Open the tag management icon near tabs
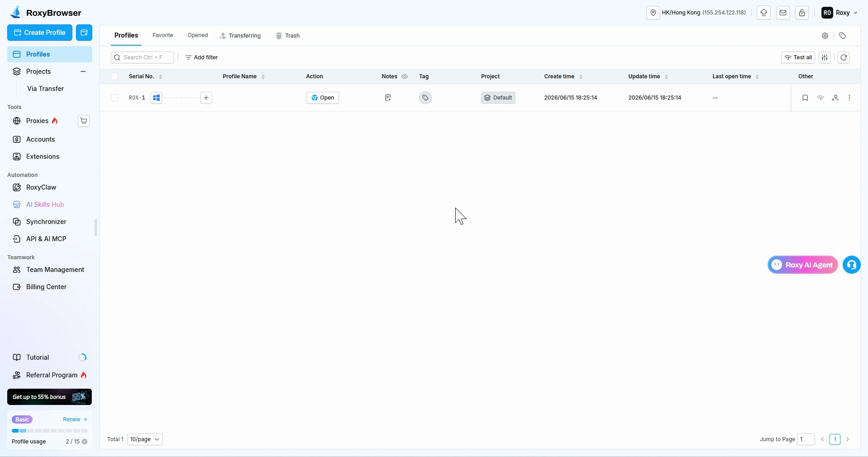This screenshot has width=868, height=457. point(843,36)
